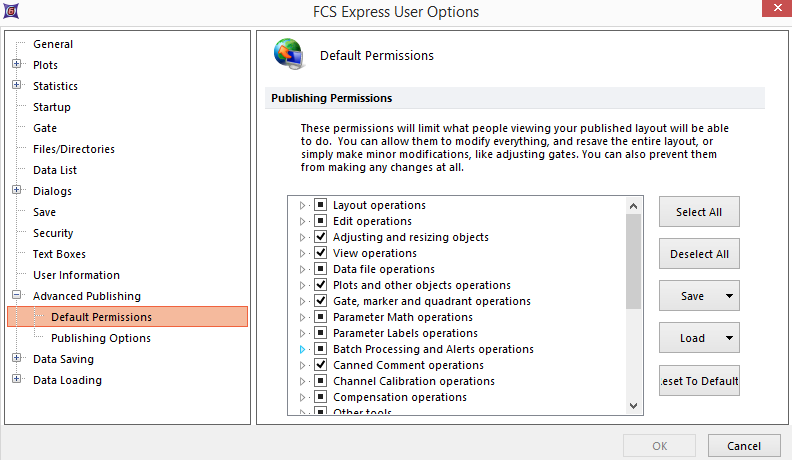Toggle the Data file operations checkbox
The width and height of the screenshot is (792, 460).
point(321,269)
